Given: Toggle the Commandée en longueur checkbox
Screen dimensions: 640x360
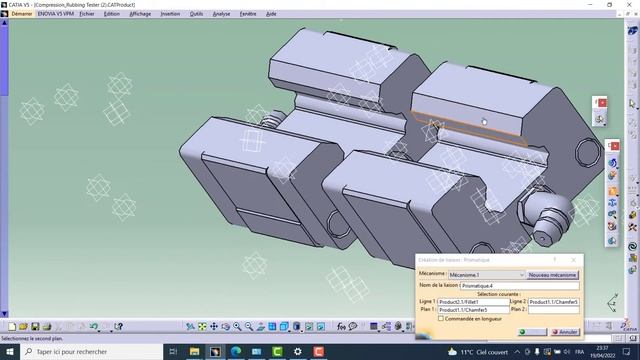Looking at the screenshot, I should (441, 318).
